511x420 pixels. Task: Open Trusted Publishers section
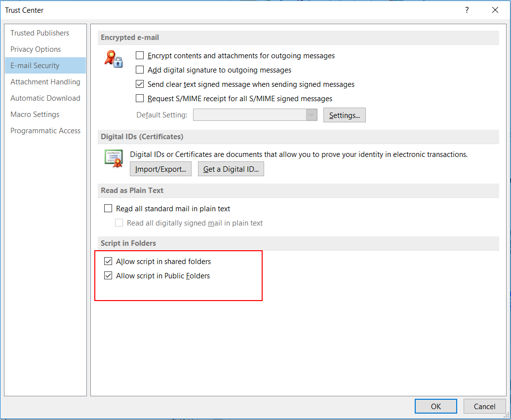tap(40, 33)
